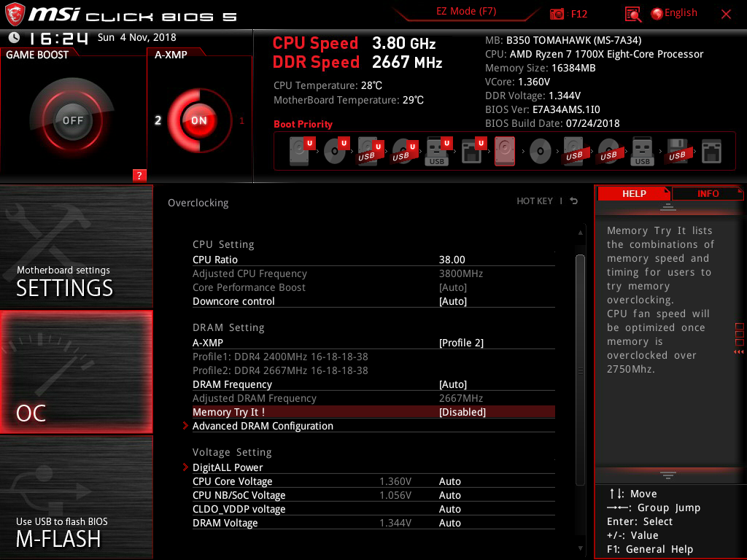Click the scroll down arrow of settings list
This screenshot has width=747, height=560.
(580, 548)
